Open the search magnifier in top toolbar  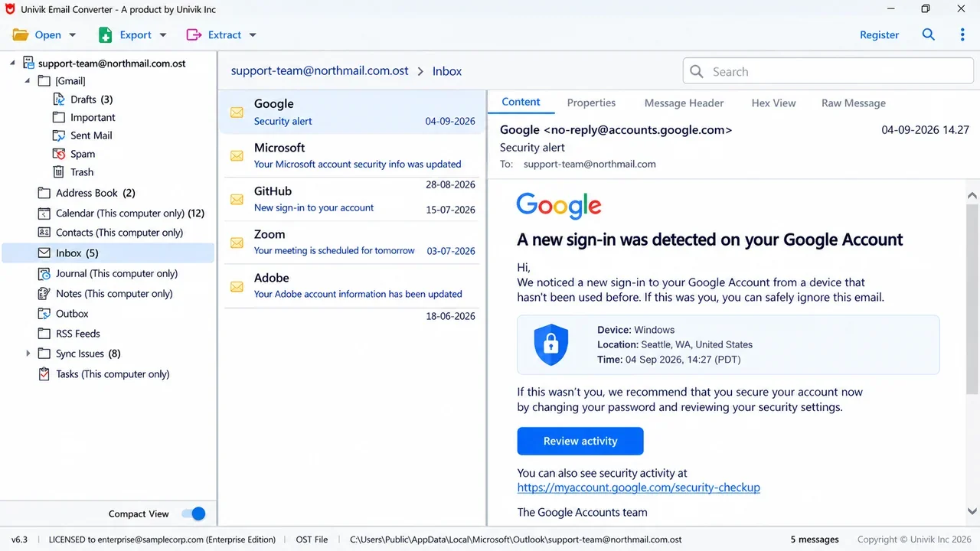coord(929,34)
